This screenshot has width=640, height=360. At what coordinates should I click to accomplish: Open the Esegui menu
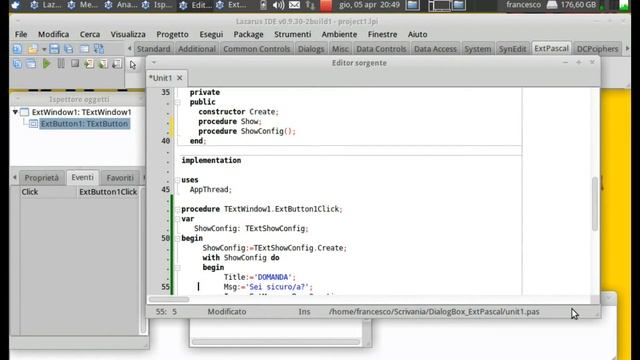pyautogui.click(x=211, y=34)
